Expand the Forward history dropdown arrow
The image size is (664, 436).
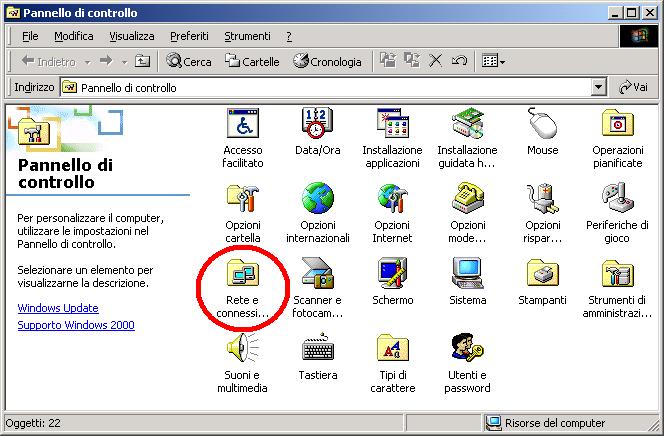pyautogui.click(x=124, y=62)
